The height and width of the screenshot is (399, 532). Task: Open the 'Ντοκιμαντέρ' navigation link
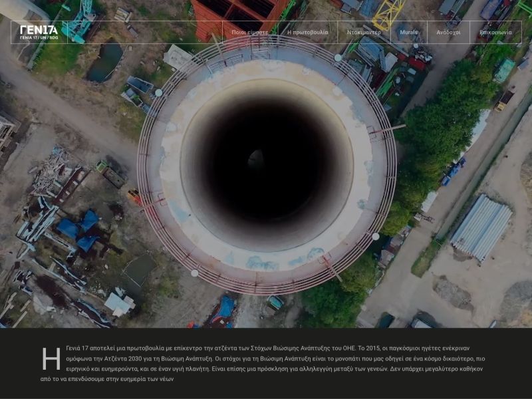coord(364,32)
